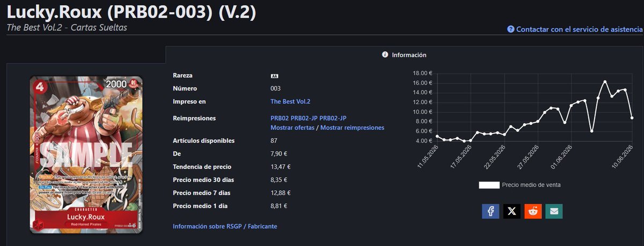Click Mostrar ofertas link

[292, 128]
